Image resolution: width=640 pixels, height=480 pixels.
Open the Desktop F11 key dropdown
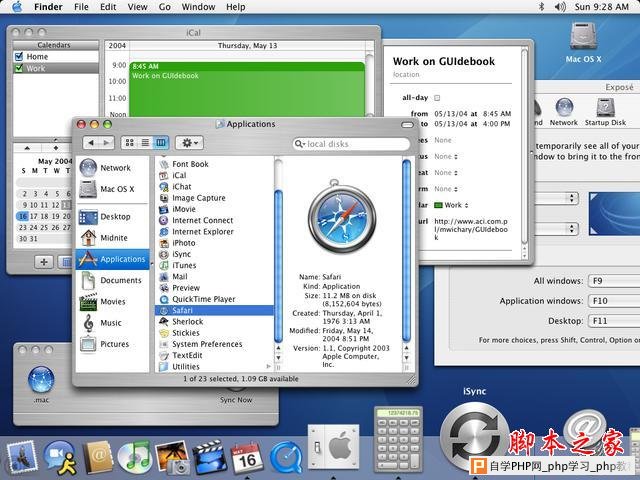point(614,321)
